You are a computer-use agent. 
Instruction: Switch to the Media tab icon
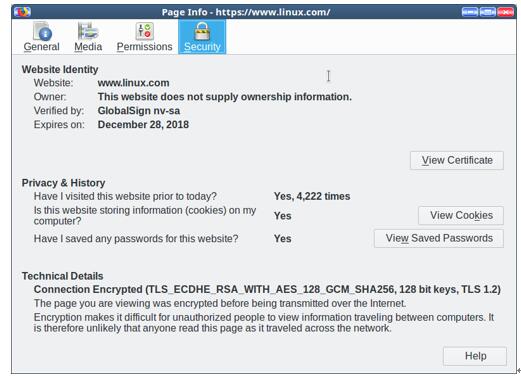click(x=88, y=31)
